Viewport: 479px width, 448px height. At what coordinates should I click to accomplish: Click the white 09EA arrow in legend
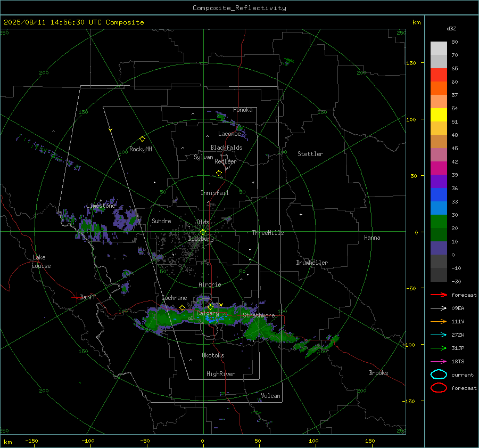(439, 308)
